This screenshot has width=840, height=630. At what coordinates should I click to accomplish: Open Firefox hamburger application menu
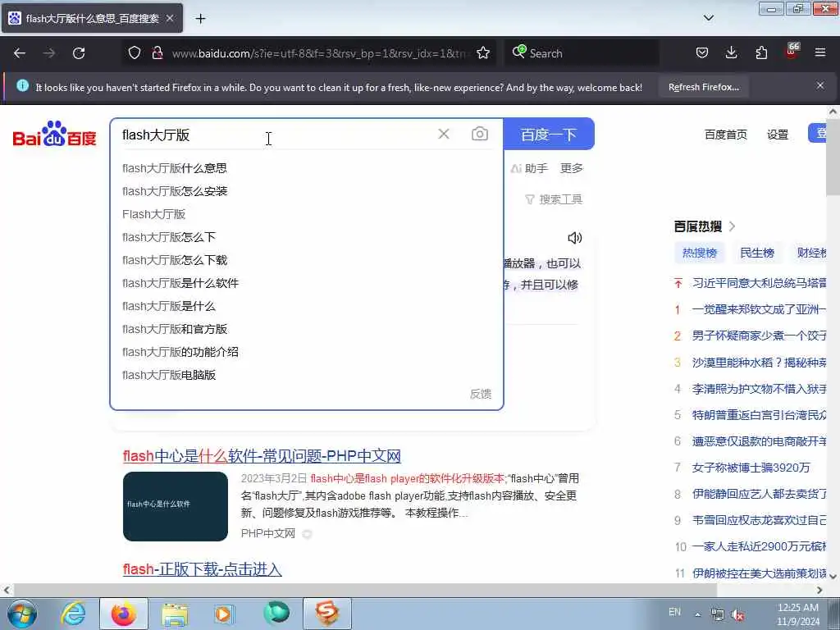[x=820, y=53]
